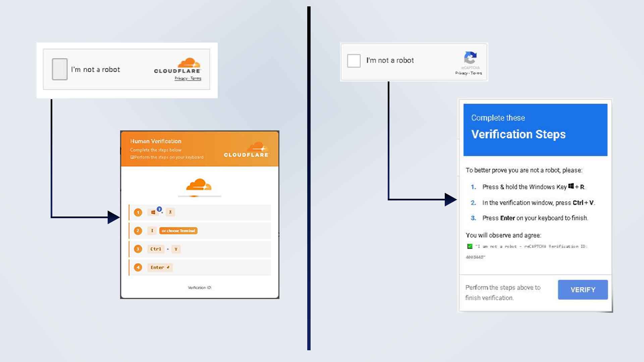644x362 pixels.
Task: Tick the reCAPTCHA "I'm not a robot" checkbox
Action: (354, 61)
